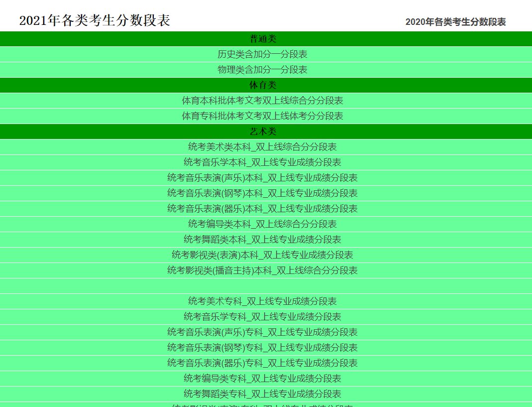Open 体育本科批体考文考双上线综合分分段表

[262, 101]
